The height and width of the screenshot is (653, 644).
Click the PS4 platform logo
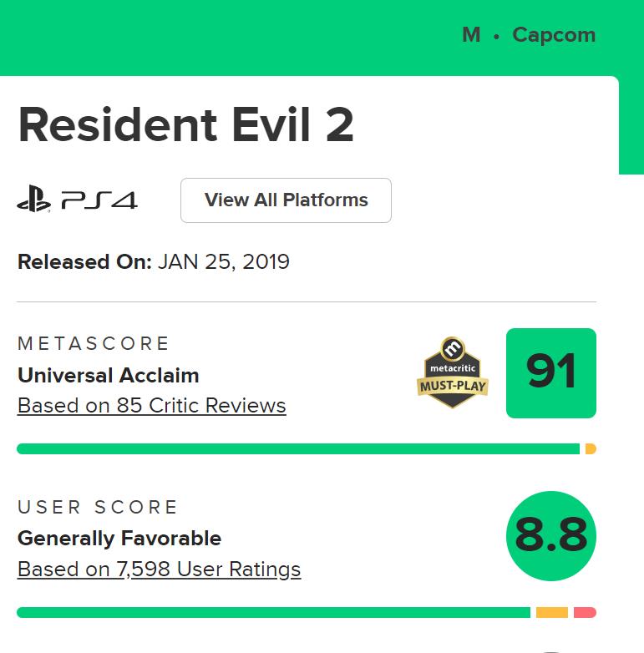(x=77, y=200)
